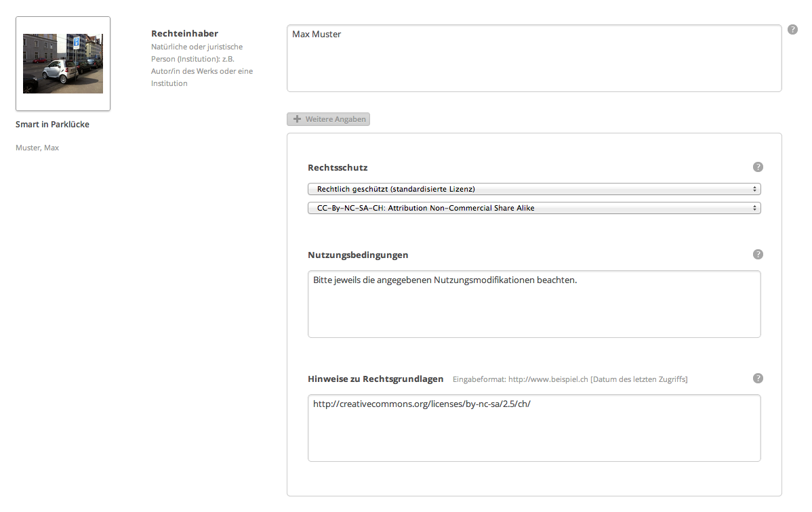Click the Rechtsschutz section heading

pos(338,167)
